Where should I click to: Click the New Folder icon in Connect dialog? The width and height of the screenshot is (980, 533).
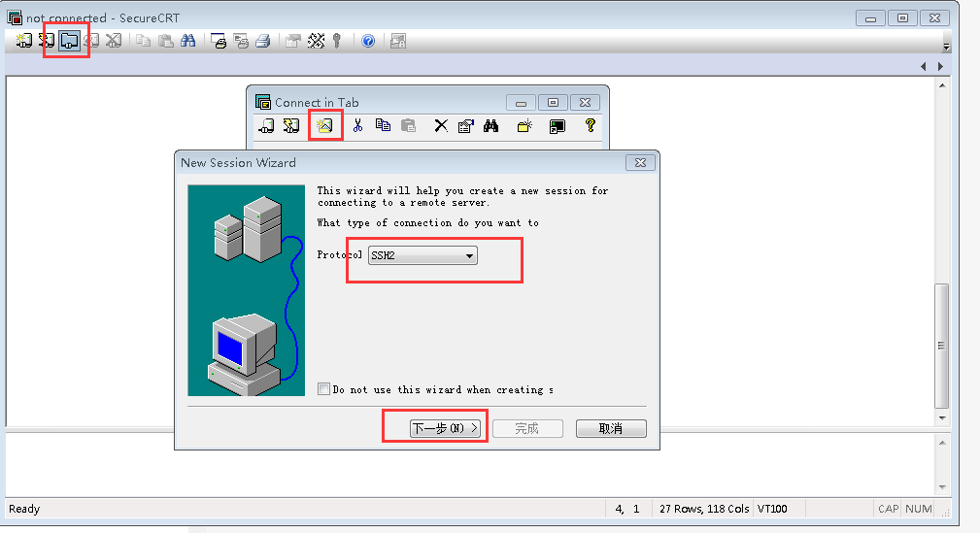click(x=524, y=125)
